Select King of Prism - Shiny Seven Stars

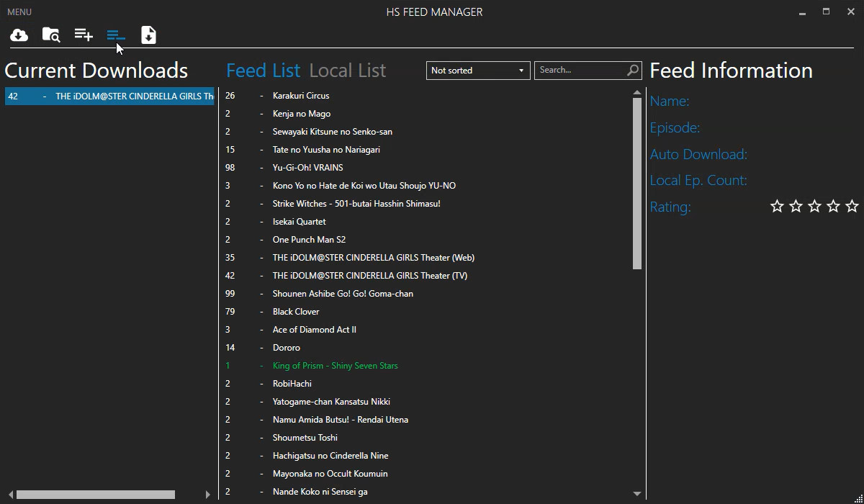(x=335, y=366)
